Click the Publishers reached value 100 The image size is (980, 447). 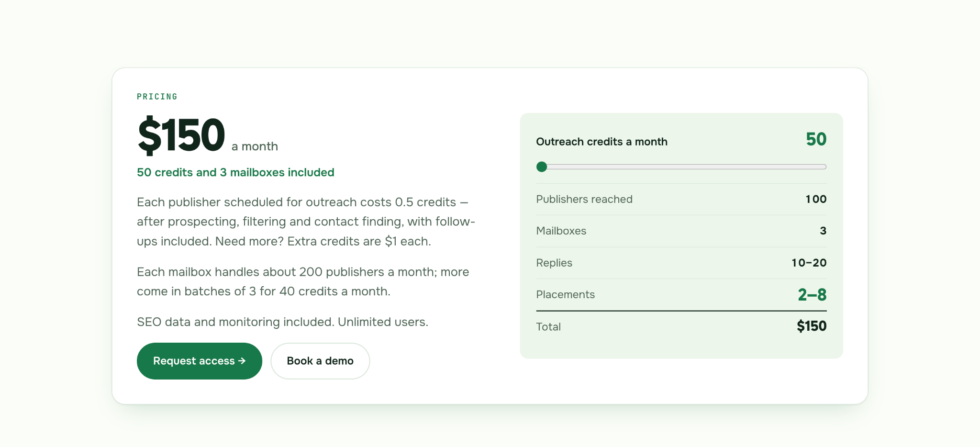pos(816,199)
